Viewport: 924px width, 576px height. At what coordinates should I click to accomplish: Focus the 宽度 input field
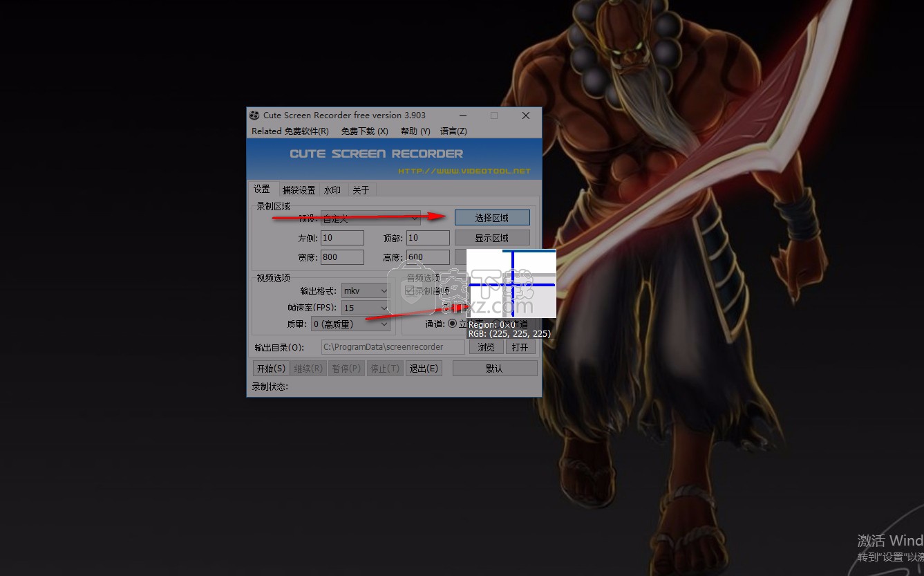pos(342,257)
